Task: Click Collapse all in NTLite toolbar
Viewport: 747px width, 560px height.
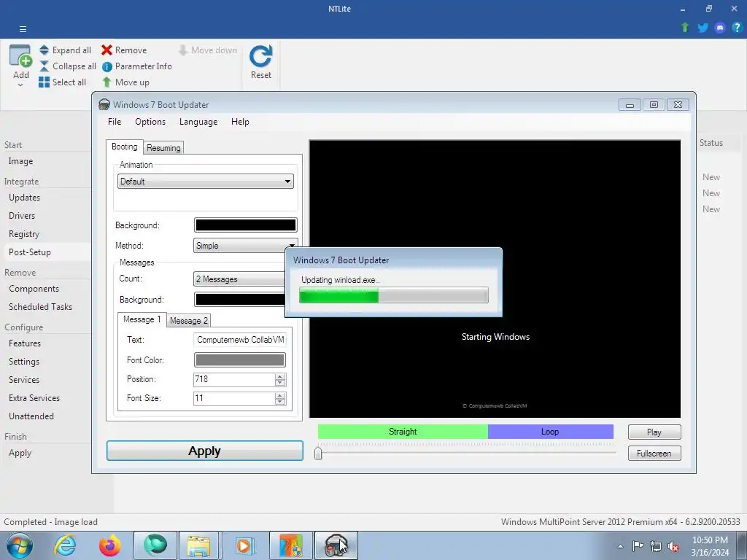Action: tap(68, 66)
